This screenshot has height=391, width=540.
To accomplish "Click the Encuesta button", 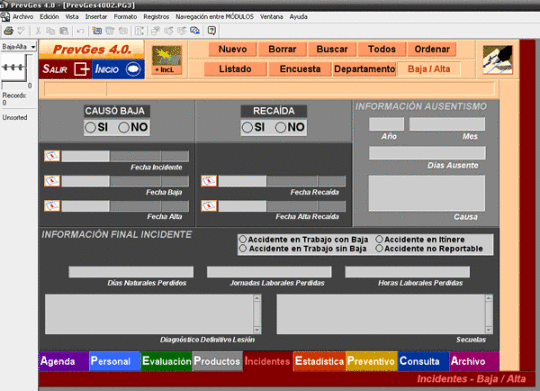I will point(300,69).
